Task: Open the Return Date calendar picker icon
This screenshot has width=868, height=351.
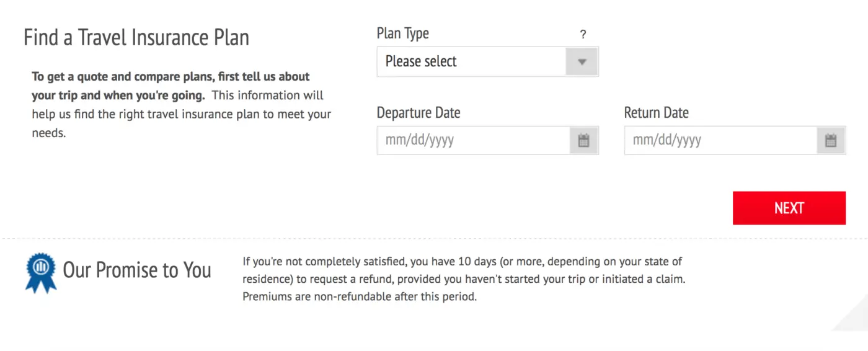Action: pos(831,140)
